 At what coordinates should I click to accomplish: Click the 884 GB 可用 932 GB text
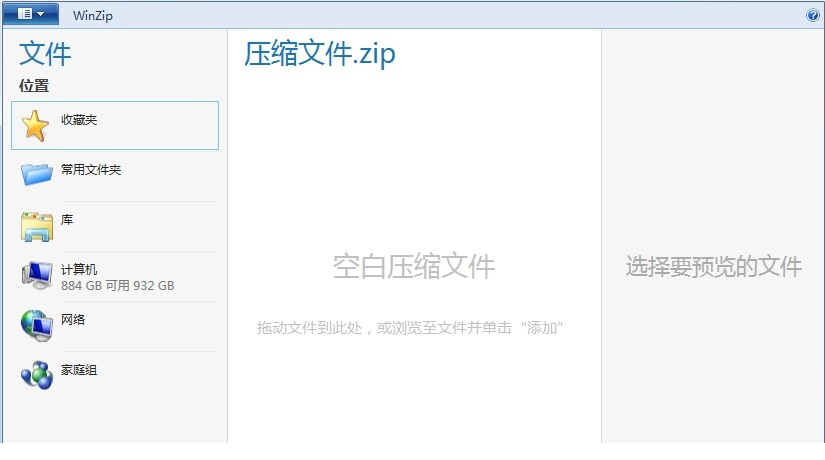pos(117,286)
